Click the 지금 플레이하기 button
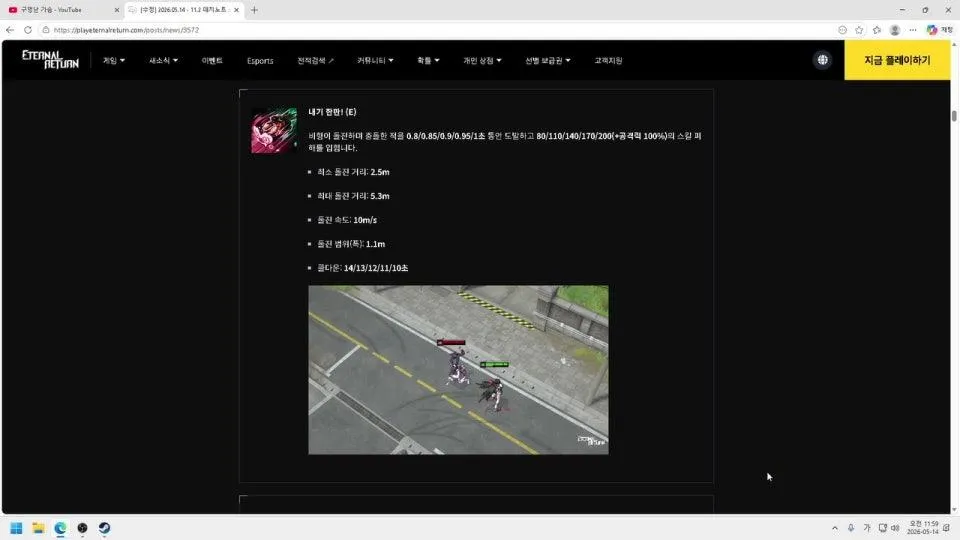This screenshot has width=960, height=540. (897, 60)
